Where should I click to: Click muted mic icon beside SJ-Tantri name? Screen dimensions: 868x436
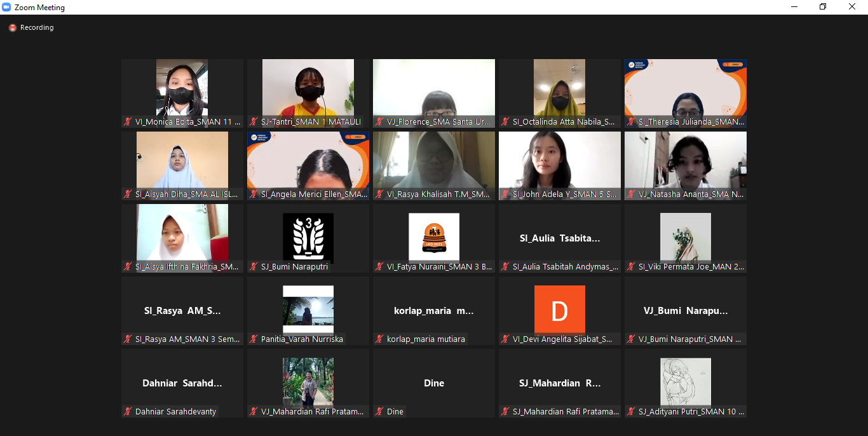tap(254, 121)
